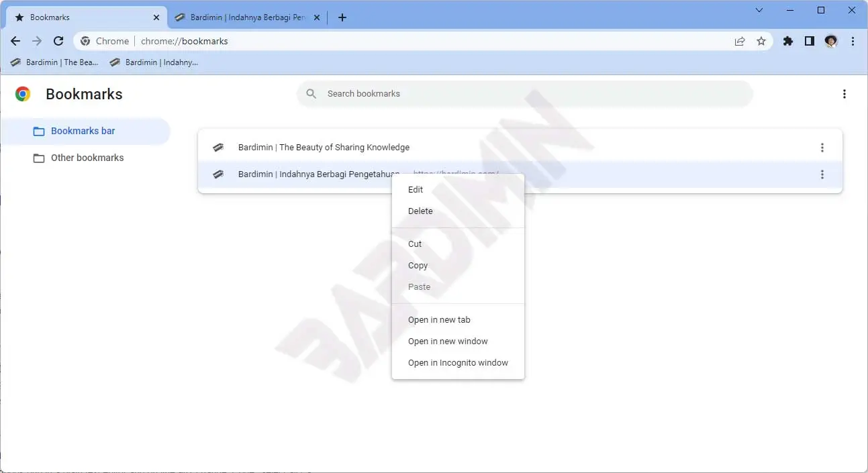Image resolution: width=868 pixels, height=473 pixels.
Task: Reload the page with the refresh icon
Action: [58, 41]
